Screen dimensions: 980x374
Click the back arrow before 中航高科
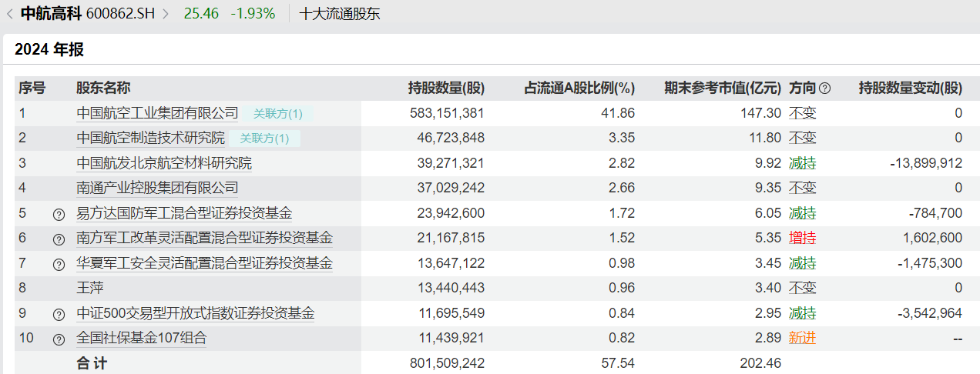10,13
